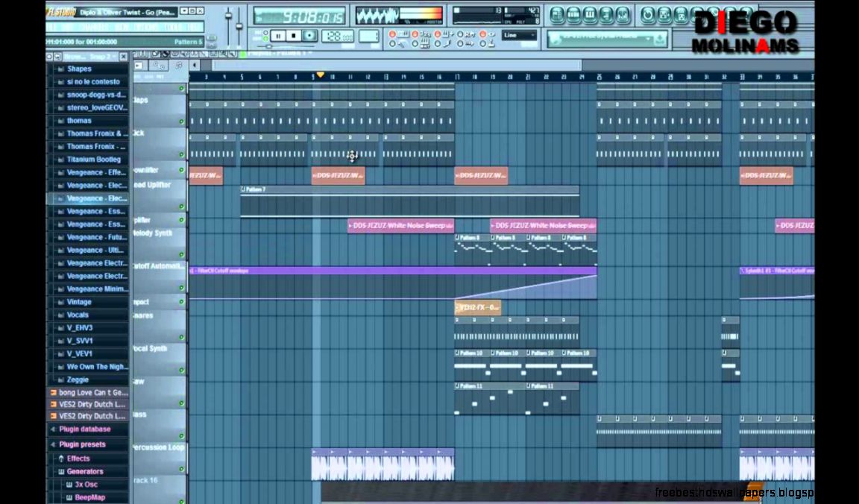Click the zoom icons button in playlist sub-toolbar
The height and width of the screenshot is (504, 859).
(158, 66)
